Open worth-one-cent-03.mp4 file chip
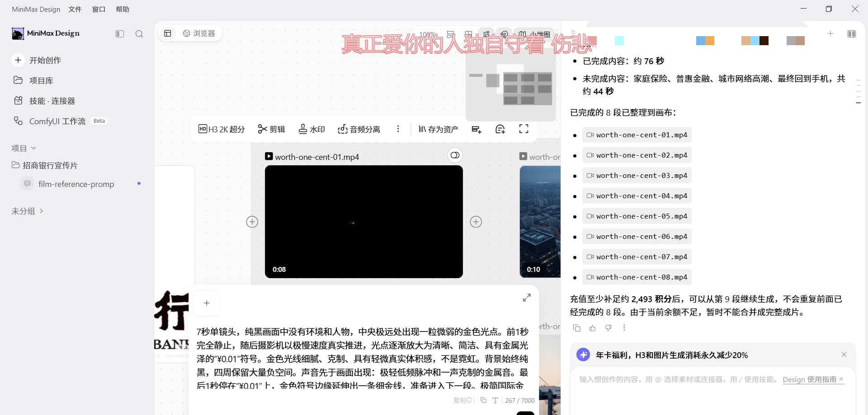This screenshot has width=868, height=415. coord(637,176)
